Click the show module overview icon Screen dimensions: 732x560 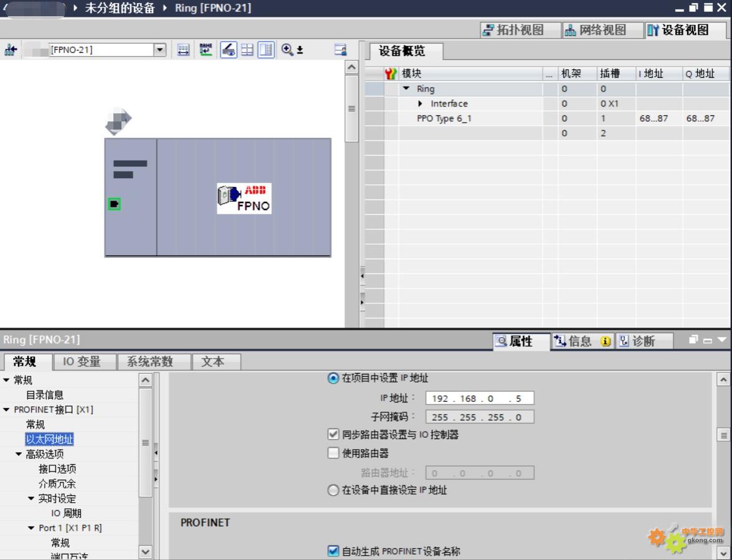point(266,50)
